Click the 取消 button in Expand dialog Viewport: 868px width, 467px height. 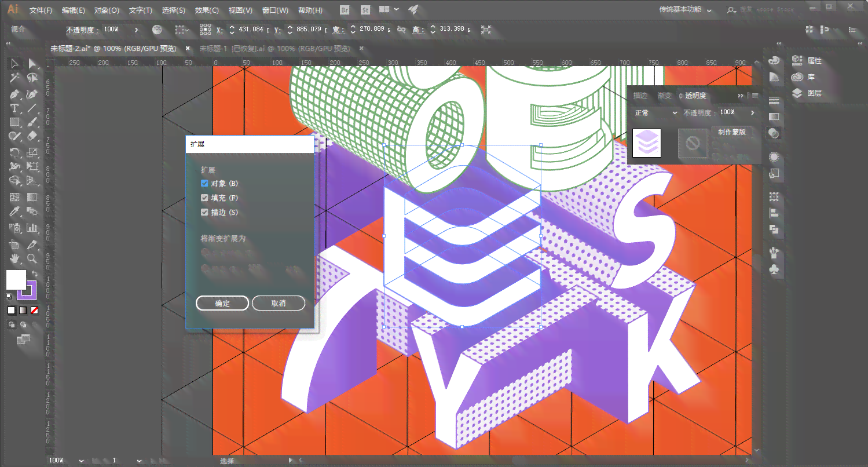[x=279, y=303]
